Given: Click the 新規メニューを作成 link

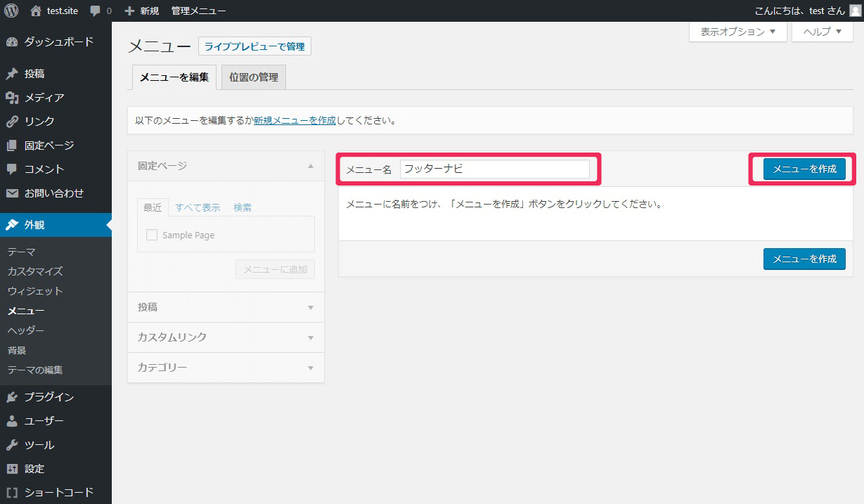Looking at the screenshot, I should [x=295, y=120].
